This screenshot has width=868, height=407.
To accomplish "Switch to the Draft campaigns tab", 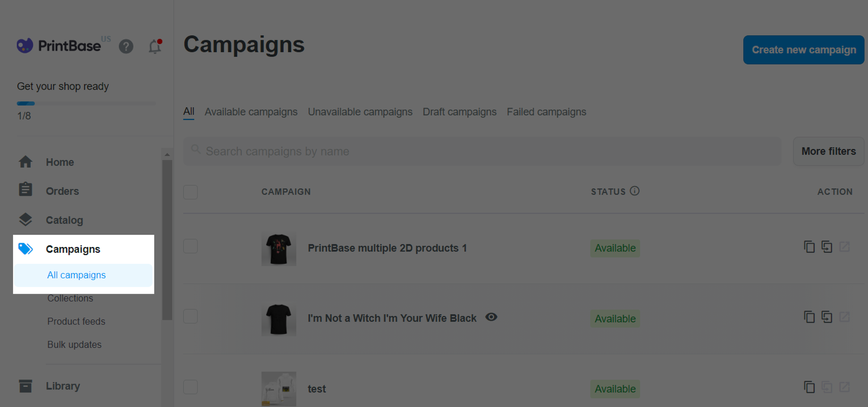I will pyautogui.click(x=459, y=112).
